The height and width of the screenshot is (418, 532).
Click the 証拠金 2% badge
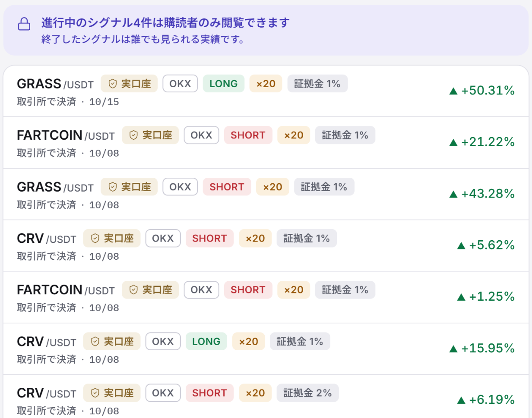click(x=307, y=393)
